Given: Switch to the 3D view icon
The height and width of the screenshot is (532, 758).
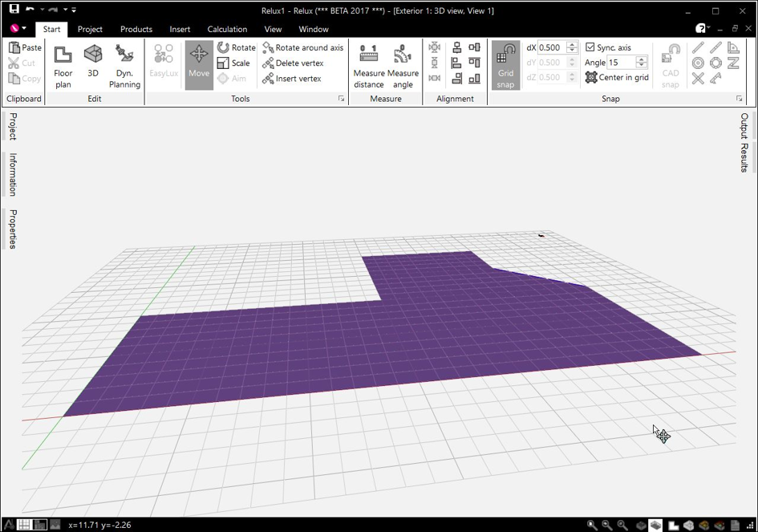Looking at the screenshot, I should [93, 61].
